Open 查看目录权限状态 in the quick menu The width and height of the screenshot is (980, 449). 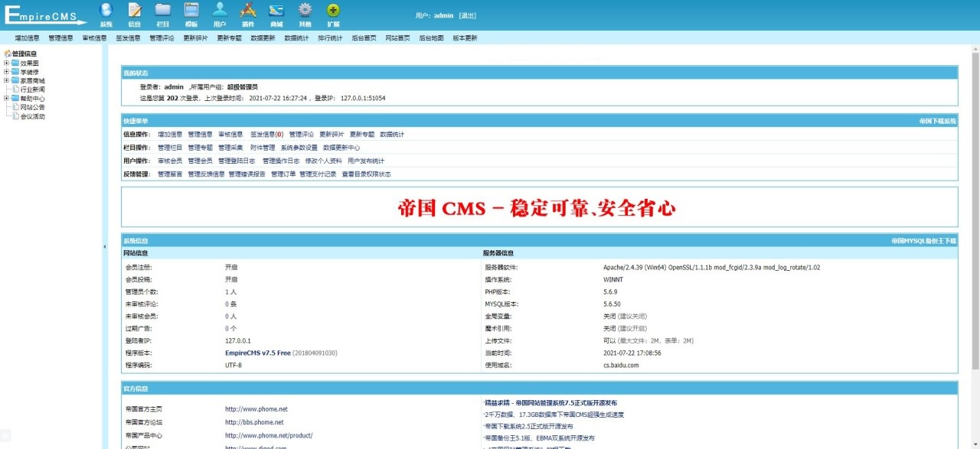tap(366, 174)
